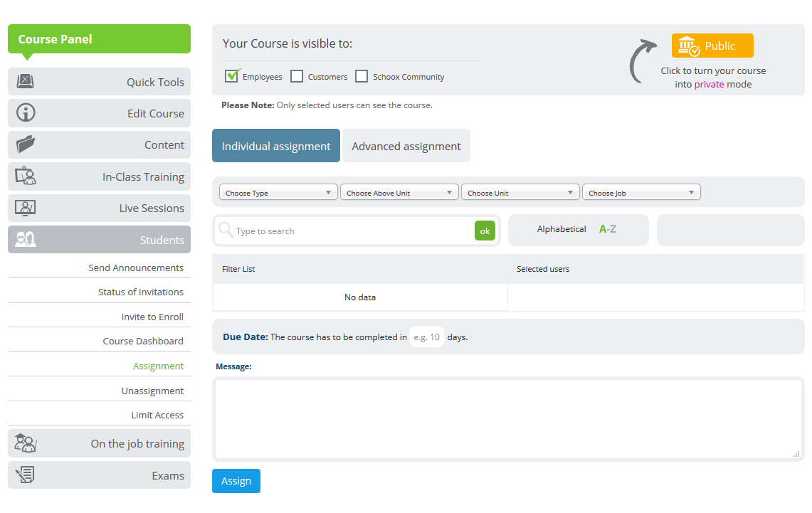The image size is (812, 513).
Task: Open Course Dashboard link
Action: click(x=143, y=341)
